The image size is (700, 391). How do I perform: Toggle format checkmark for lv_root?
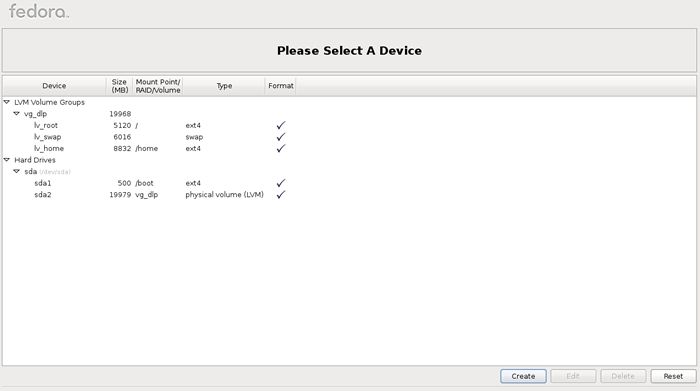coord(280,125)
